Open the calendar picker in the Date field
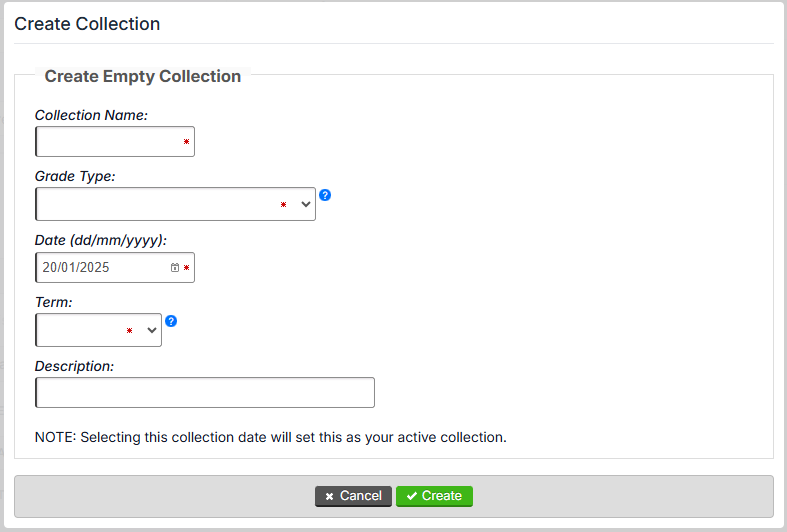 [x=175, y=268]
